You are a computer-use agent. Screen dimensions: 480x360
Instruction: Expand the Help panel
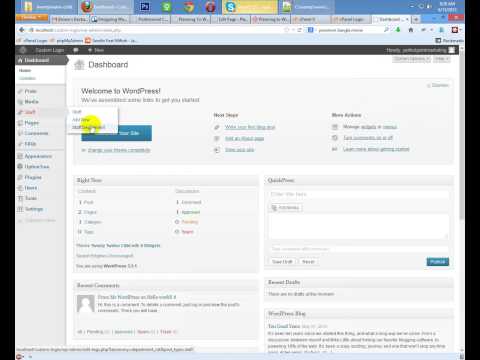click(x=442, y=59)
